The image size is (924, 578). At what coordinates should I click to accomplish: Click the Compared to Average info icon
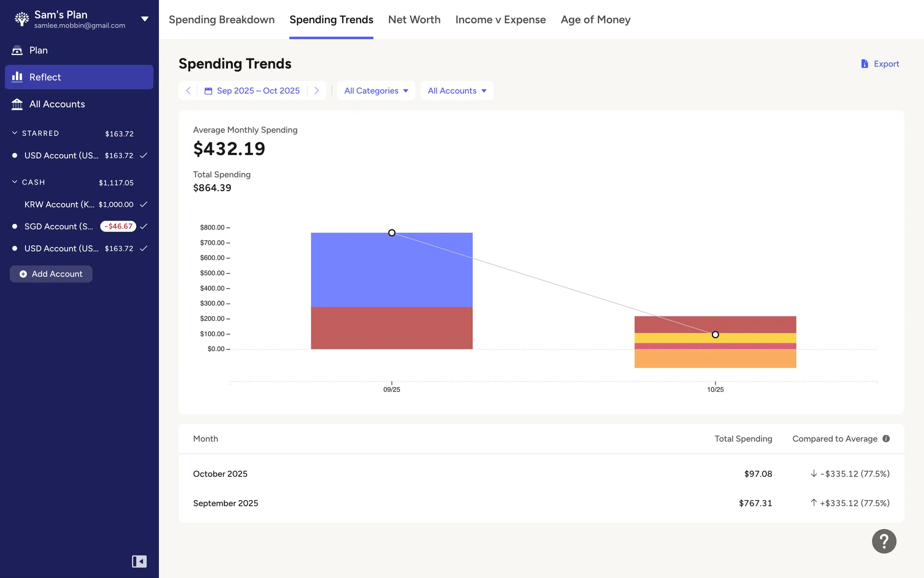(x=886, y=439)
